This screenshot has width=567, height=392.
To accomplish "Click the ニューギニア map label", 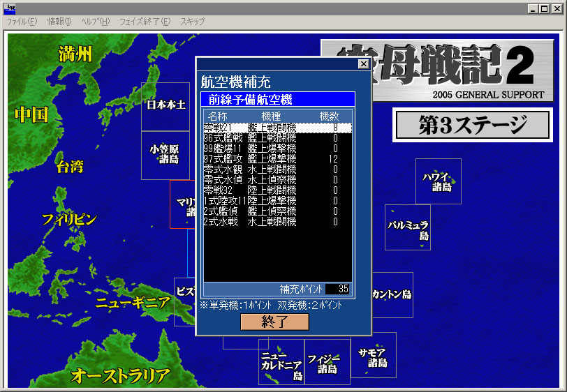I will [133, 303].
